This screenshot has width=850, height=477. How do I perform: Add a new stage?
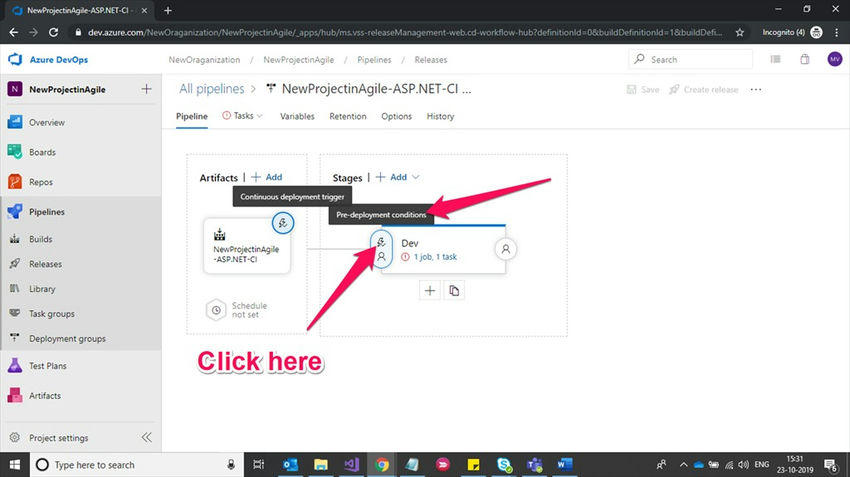click(391, 177)
